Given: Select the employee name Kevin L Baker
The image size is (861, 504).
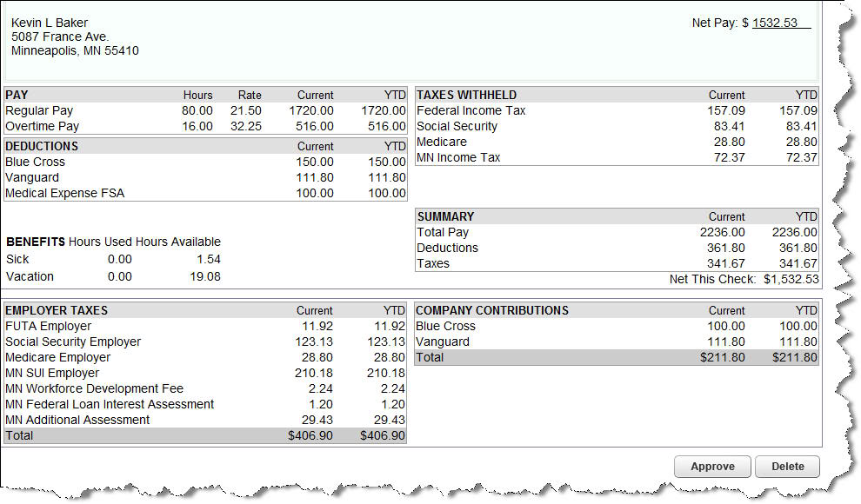Looking at the screenshot, I should 50,23.
